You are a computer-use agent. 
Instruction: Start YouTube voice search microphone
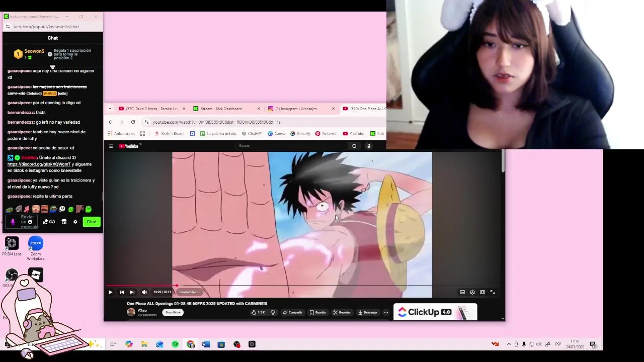(x=369, y=146)
